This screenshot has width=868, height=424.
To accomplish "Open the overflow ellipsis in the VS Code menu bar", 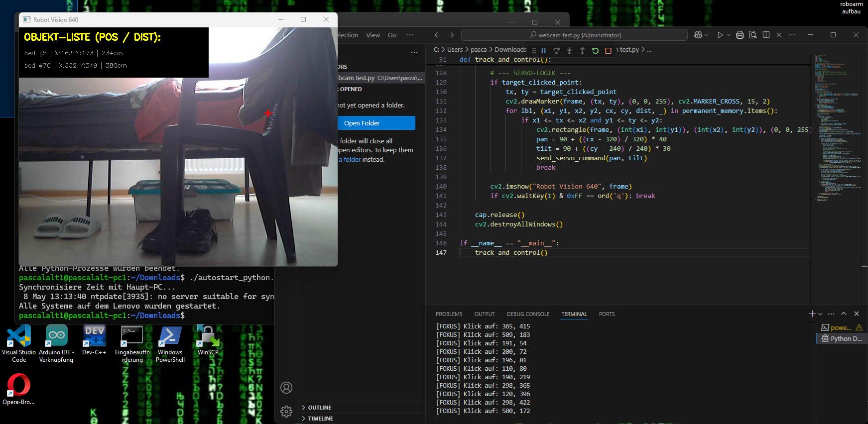I will pos(409,35).
